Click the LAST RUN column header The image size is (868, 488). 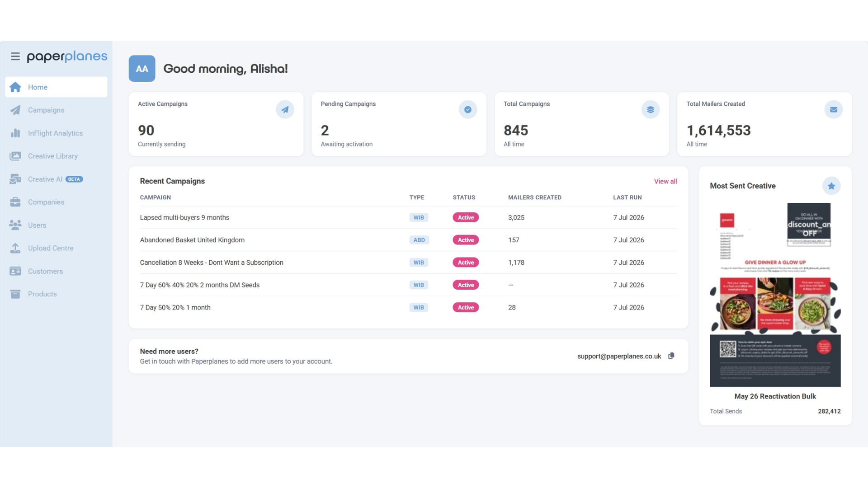(627, 197)
